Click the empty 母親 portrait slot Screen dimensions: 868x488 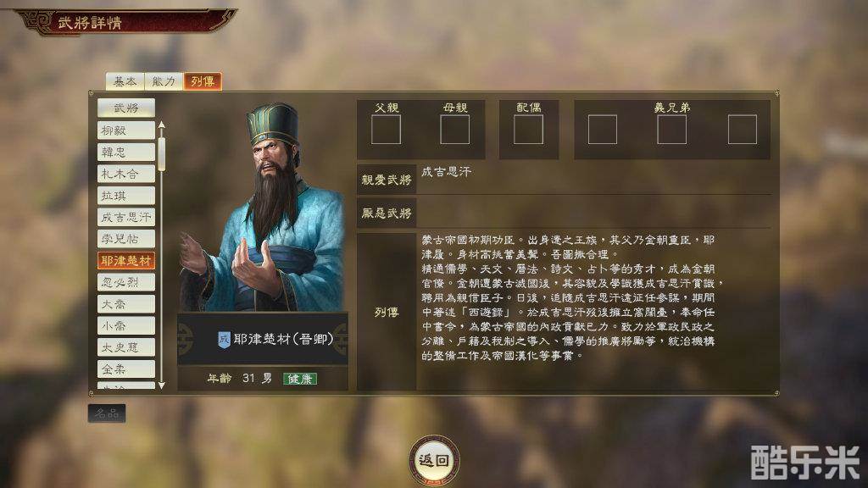point(454,130)
